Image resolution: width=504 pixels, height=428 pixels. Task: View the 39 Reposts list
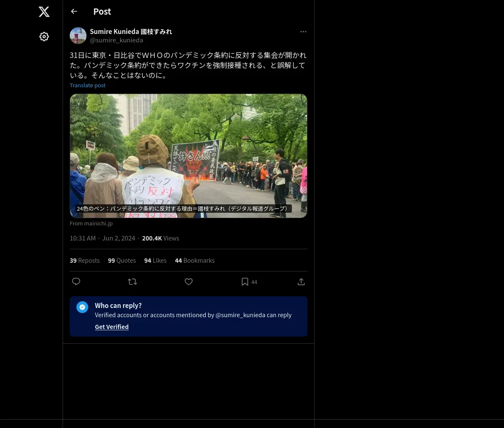click(x=84, y=261)
